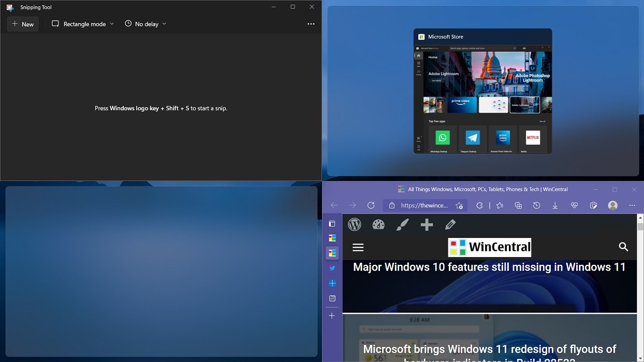Open Edge browser history

537,205
